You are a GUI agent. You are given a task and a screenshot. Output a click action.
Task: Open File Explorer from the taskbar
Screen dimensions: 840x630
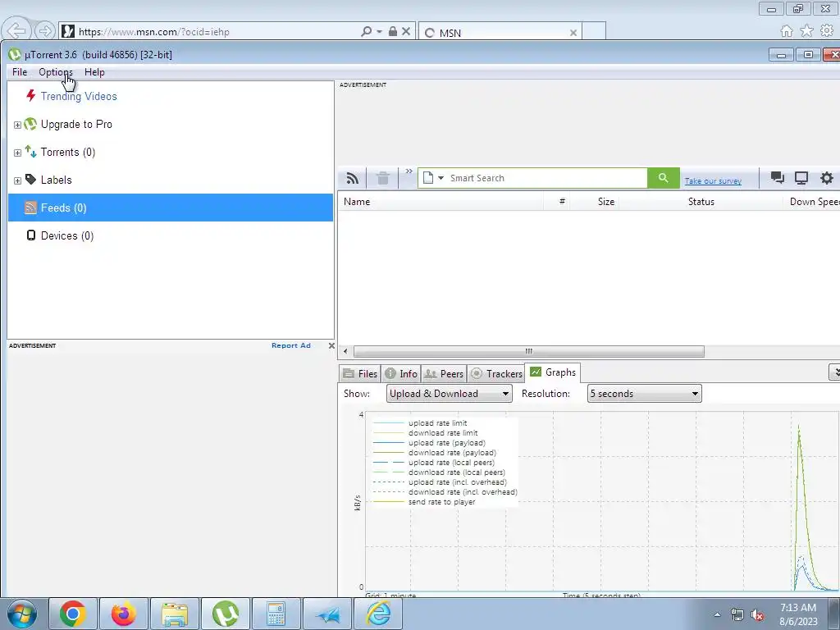(x=175, y=614)
